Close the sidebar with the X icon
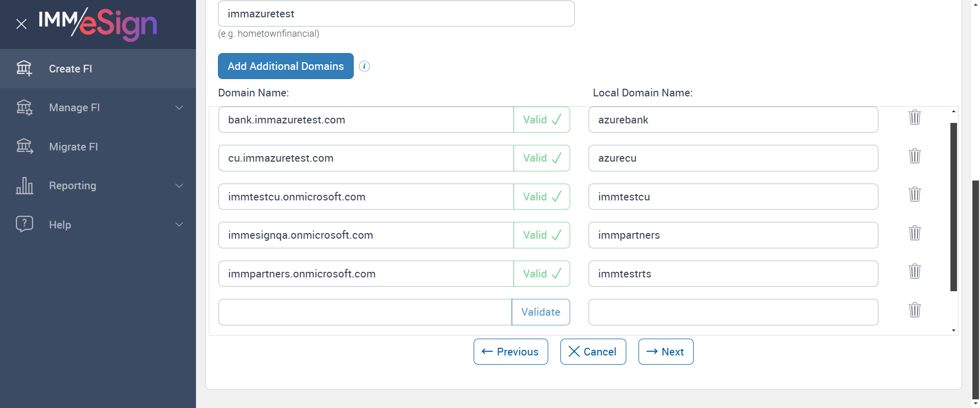 [21, 24]
